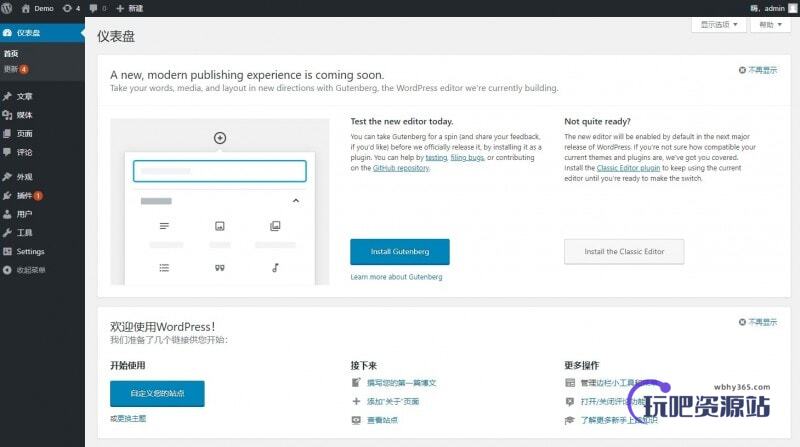Image resolution: width=800 pixels, height=447 pixels.
Task: Dismiss the welcome panel with 不再显示
Action: pos(758,322)
